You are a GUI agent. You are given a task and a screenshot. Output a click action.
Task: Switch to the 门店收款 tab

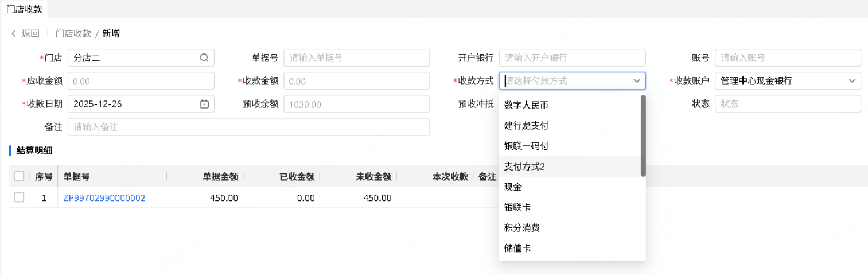25,9
